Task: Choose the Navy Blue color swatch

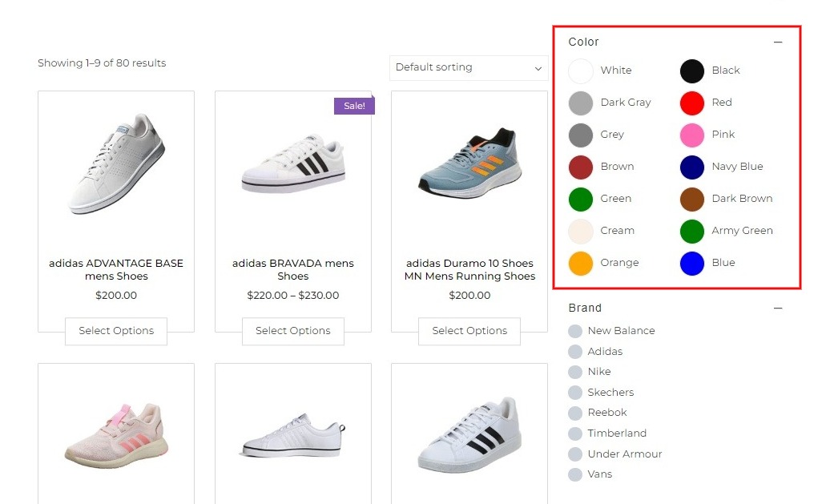Action: [x=691, y=167]
